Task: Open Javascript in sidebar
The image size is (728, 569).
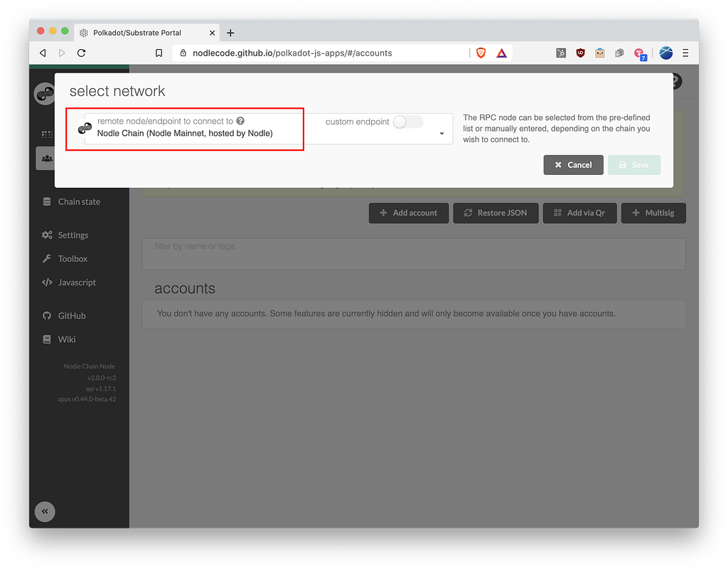Action: tap(69, 282)
